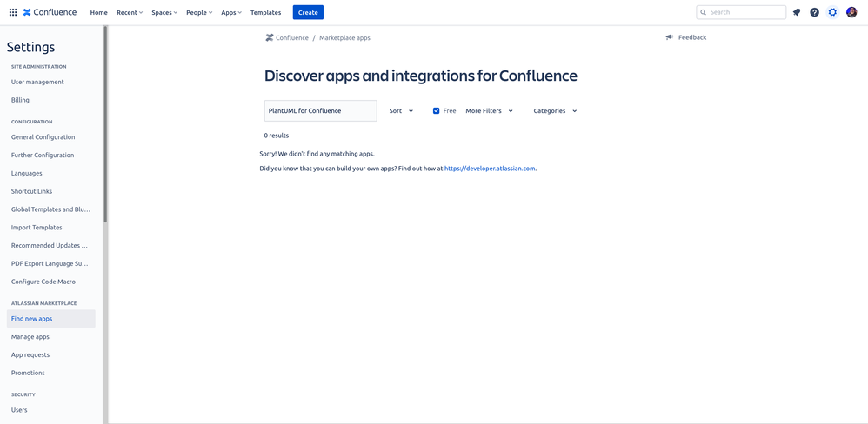868x424 pixels.
Task: Click the Feedback link
Action: point(692,37)
